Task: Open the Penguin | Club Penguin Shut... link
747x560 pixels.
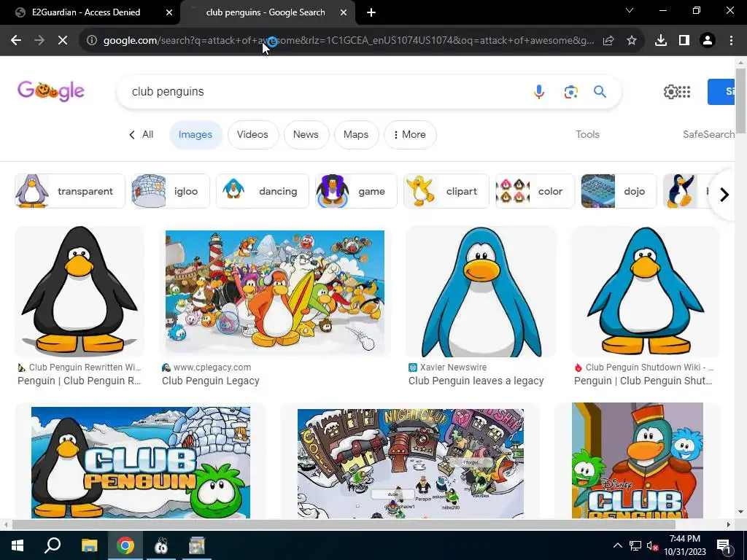Action: (x=643, y=381)
